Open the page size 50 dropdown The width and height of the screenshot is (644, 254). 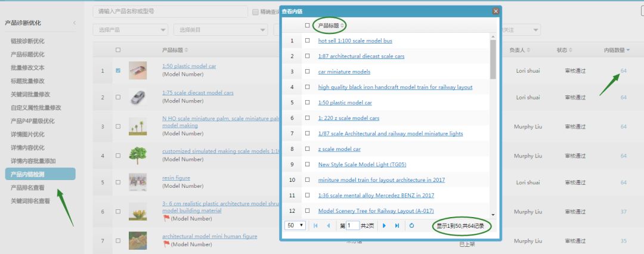click(296, 226)
